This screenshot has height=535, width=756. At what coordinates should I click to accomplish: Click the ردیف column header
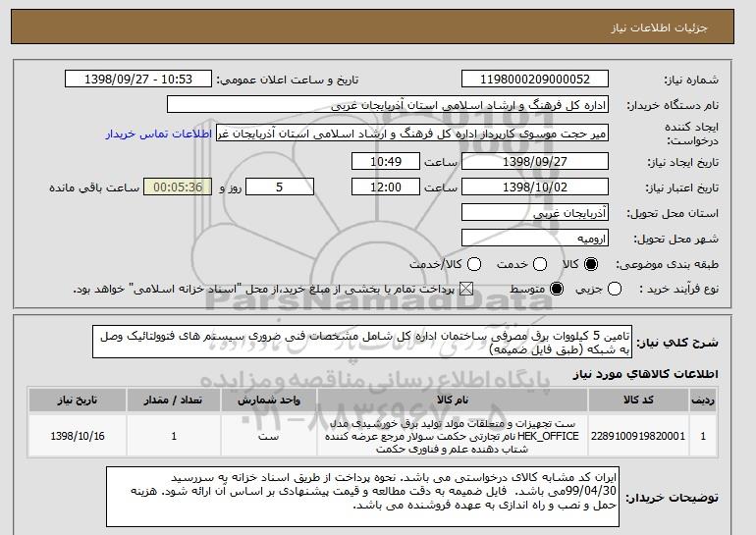point(703,401)
